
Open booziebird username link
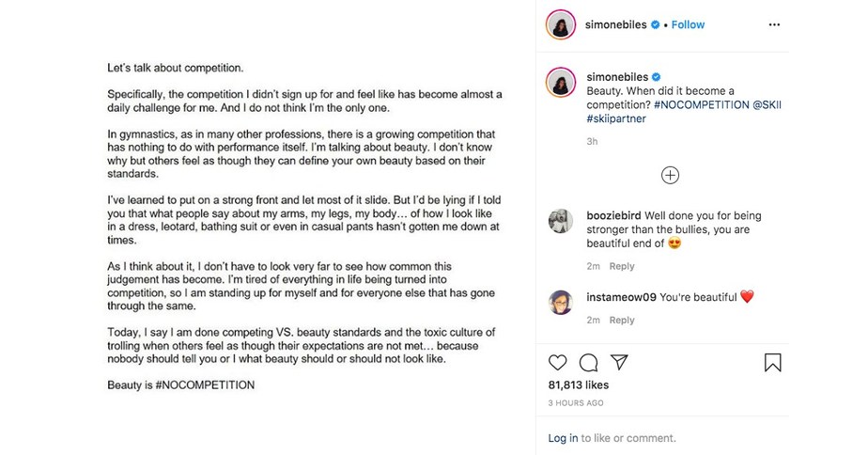tap(614, 216)
